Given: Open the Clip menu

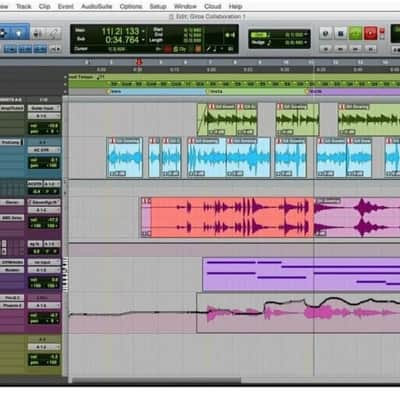Looking at the screenshot, I should pos(44,6).
